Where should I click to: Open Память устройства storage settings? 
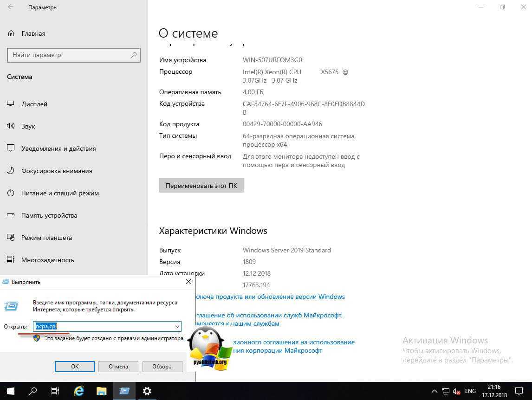[49, 215]
